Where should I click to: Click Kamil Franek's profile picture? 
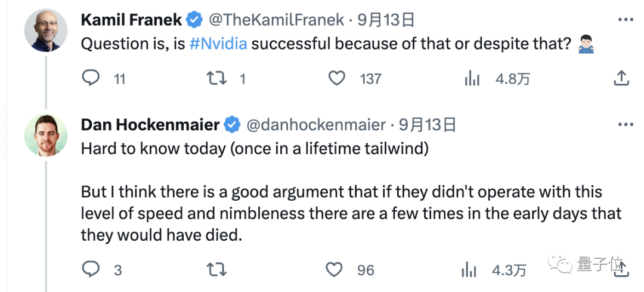(45, 30)
